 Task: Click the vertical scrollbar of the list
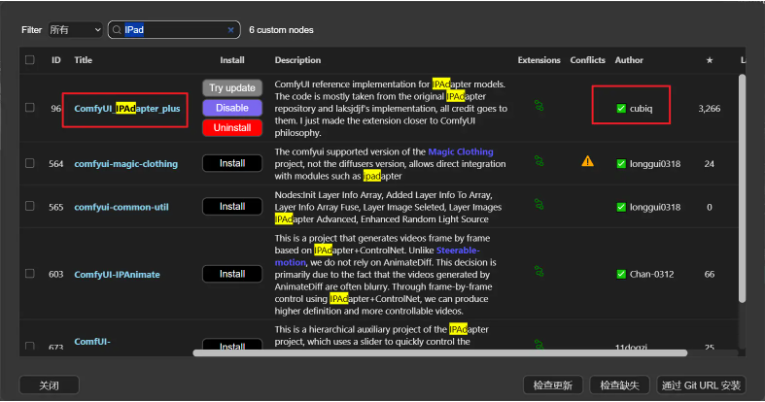pos(742,188)
